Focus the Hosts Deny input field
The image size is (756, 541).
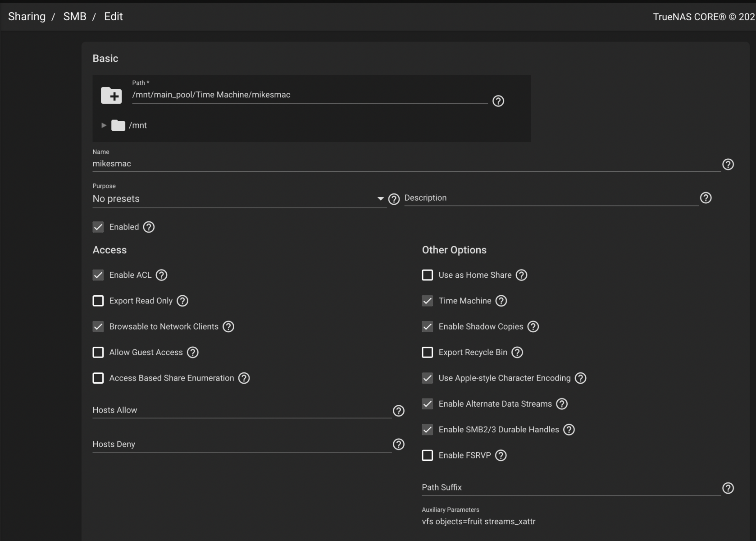241,444
